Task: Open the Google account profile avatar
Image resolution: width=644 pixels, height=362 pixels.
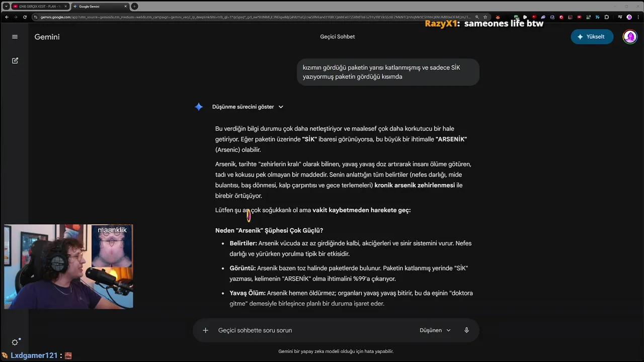Action: coord(629,37)
